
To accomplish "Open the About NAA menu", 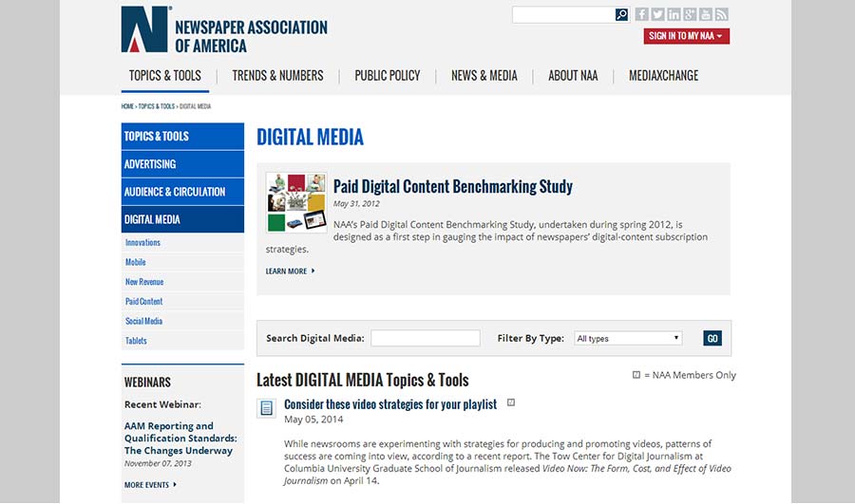I will pos(573,76).
